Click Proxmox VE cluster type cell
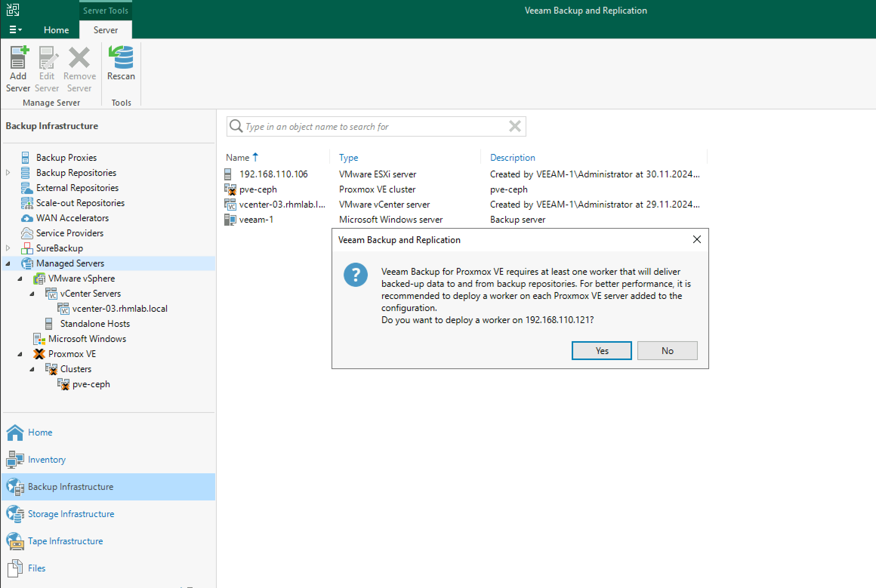 point(377,189)
